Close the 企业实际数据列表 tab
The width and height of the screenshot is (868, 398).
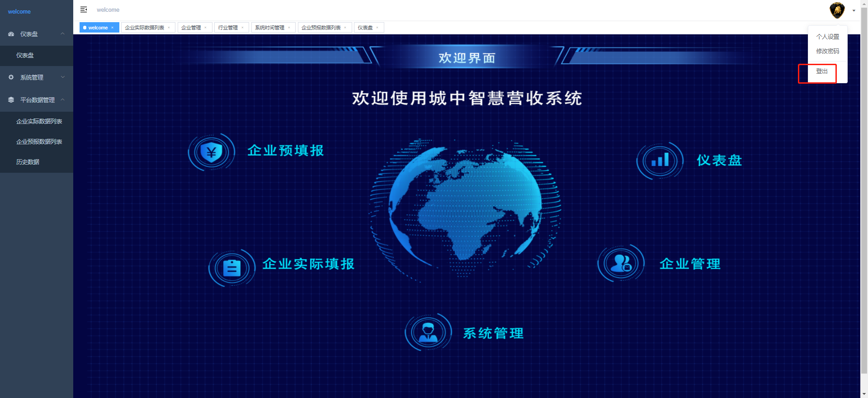(x=169, y=28)
